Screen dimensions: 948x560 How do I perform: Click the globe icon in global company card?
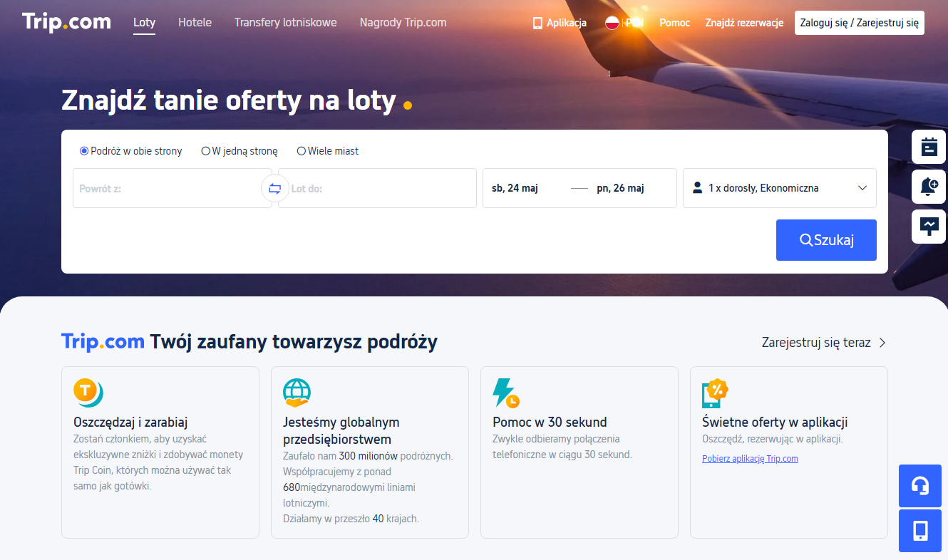pos(297,393)
